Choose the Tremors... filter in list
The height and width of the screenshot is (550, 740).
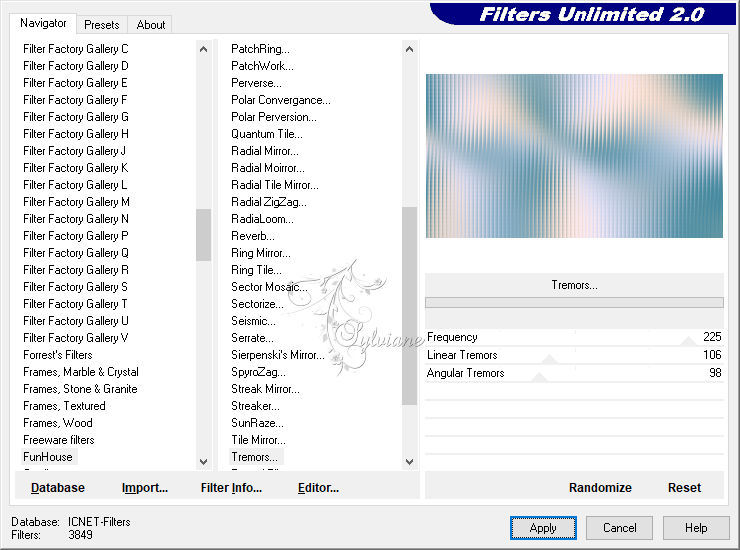[254, 457]
